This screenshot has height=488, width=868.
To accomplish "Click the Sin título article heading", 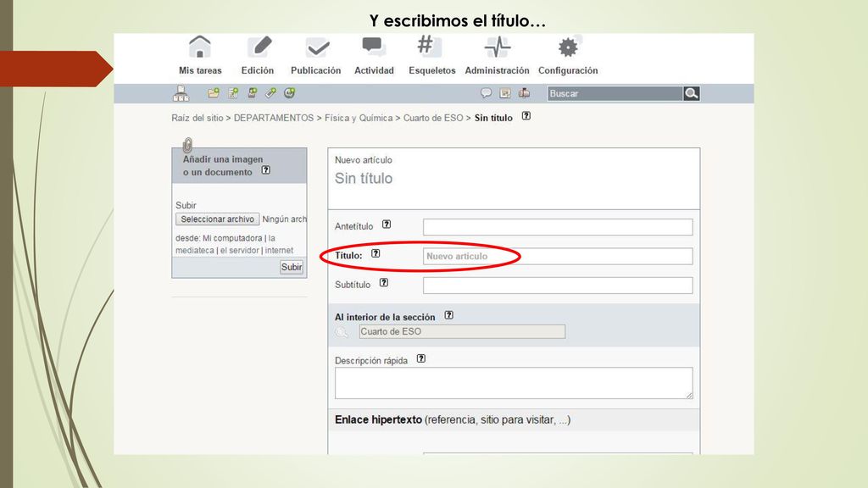I will click(x=364, y=178).
